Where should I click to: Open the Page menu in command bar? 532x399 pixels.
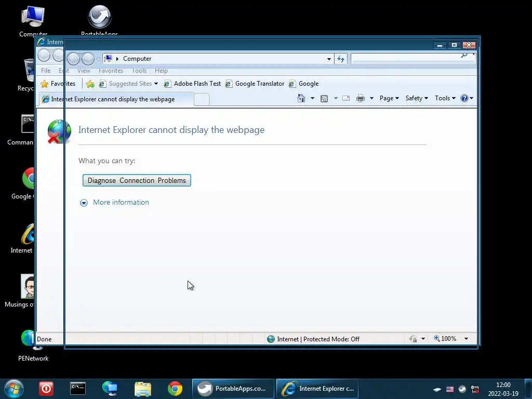click(389, 98)
